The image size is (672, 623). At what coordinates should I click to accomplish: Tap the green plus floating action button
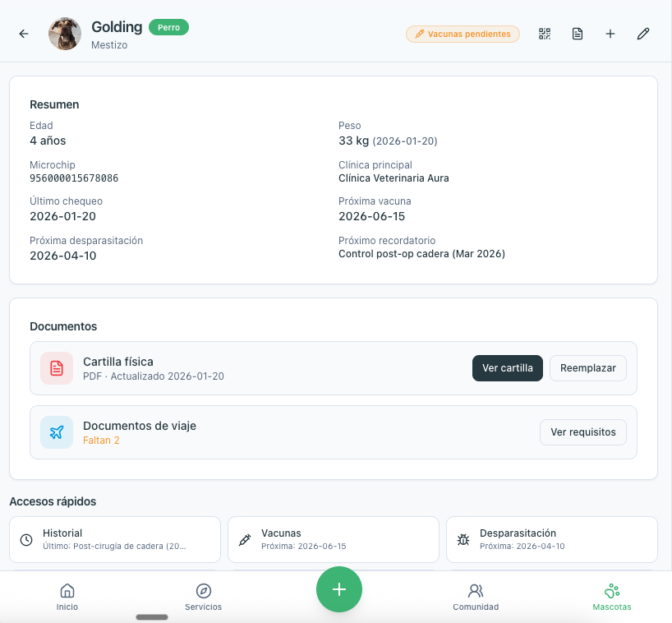pyautogui.click(x=339, y=589)
